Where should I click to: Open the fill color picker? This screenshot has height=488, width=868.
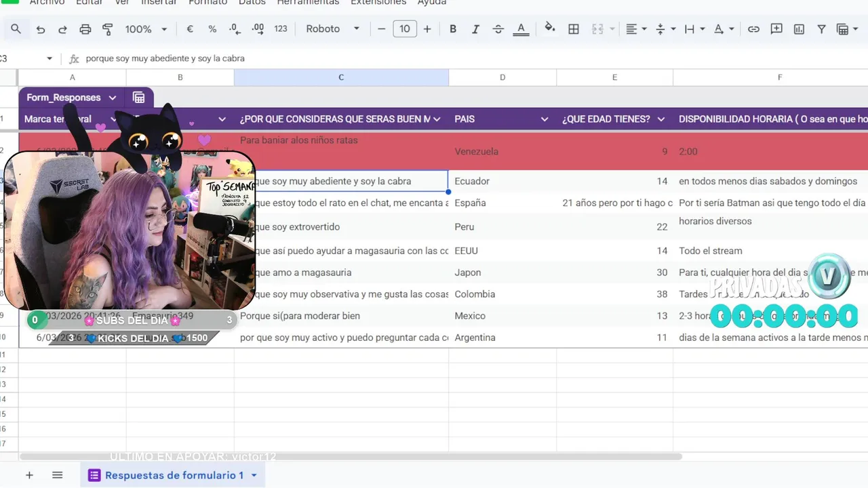click(x=550, y=28)
